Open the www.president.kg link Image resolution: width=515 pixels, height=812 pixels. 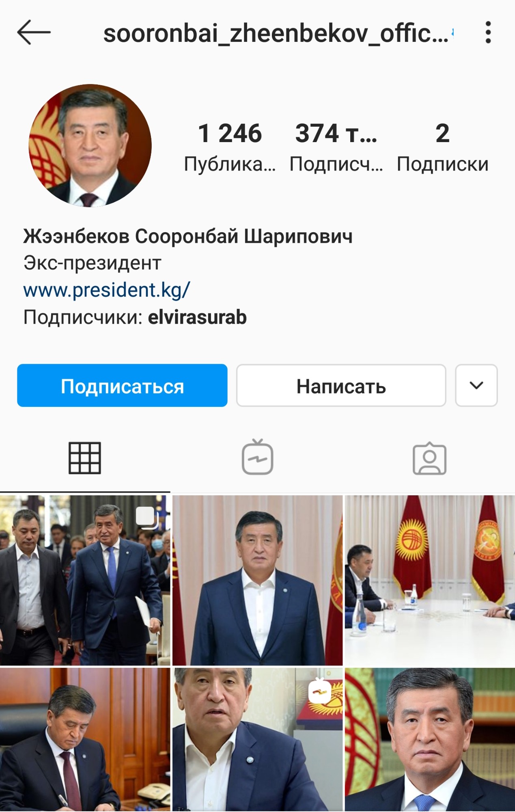pyautogui.click(x=107, y=290)
